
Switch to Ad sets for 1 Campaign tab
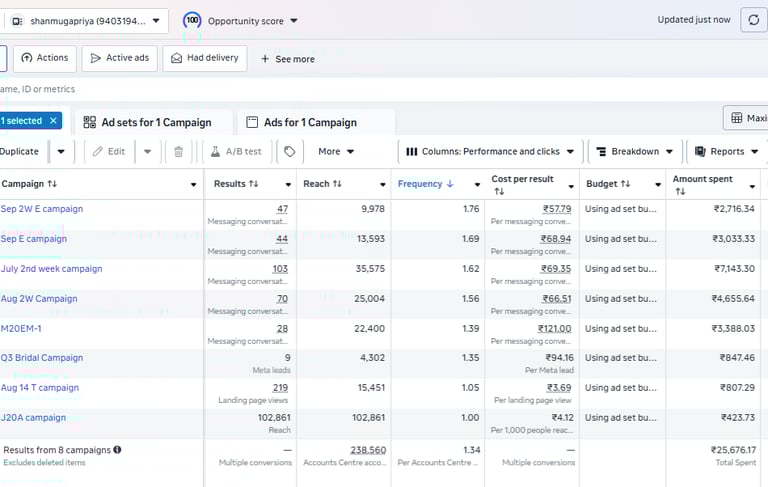[x=147, y=122]
